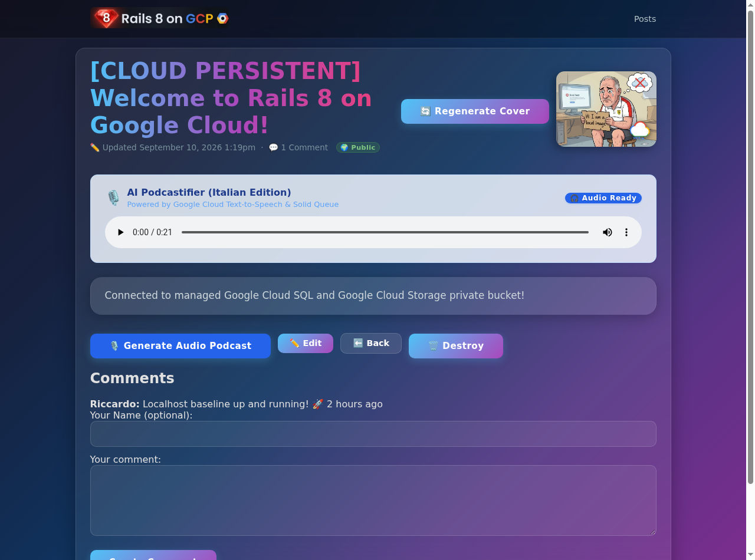The image size is (755, 560).
Task: Click the audio progress seek bar
Action: coord(385,232)
